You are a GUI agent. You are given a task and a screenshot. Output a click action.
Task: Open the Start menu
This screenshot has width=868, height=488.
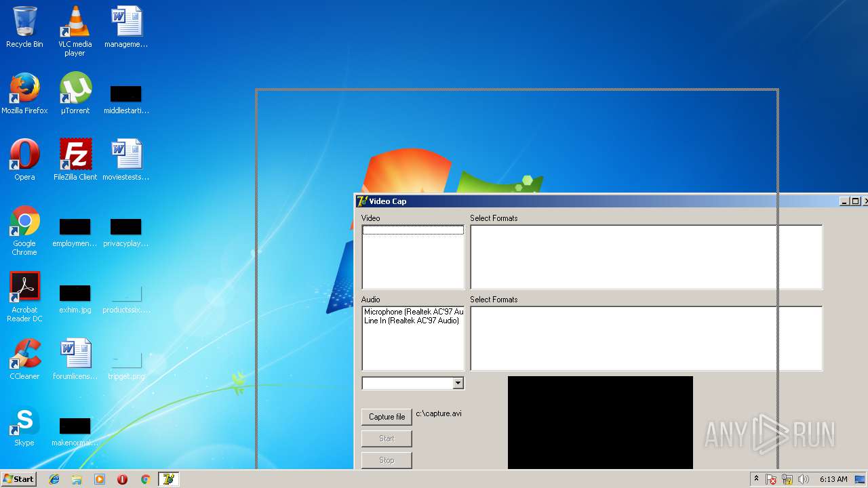pyautogui.click(x=19, y=479)
